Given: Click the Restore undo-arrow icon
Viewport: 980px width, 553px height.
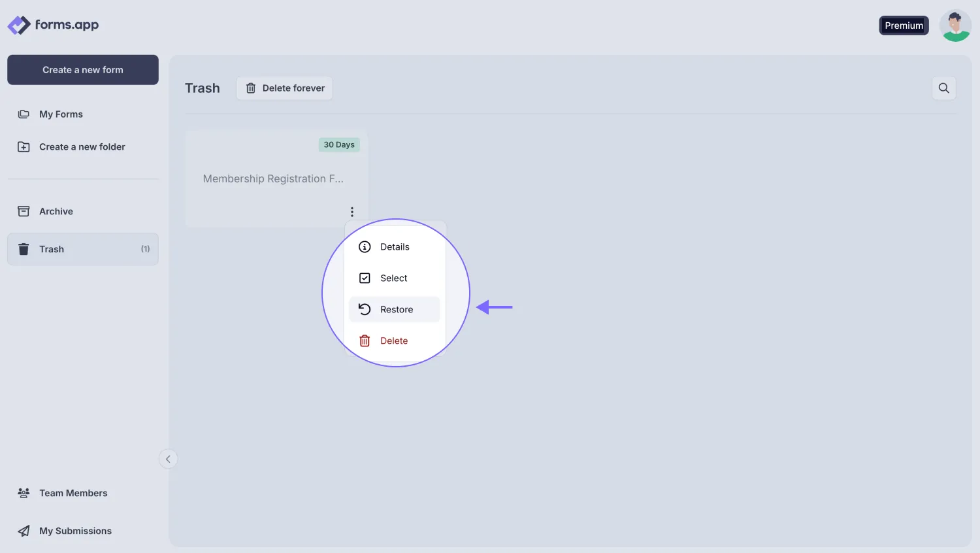Looking at the screenshot, I should [x=365, y=309].
